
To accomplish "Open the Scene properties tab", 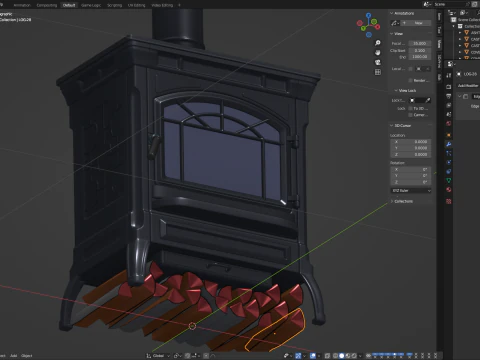I will click(449, 114).
